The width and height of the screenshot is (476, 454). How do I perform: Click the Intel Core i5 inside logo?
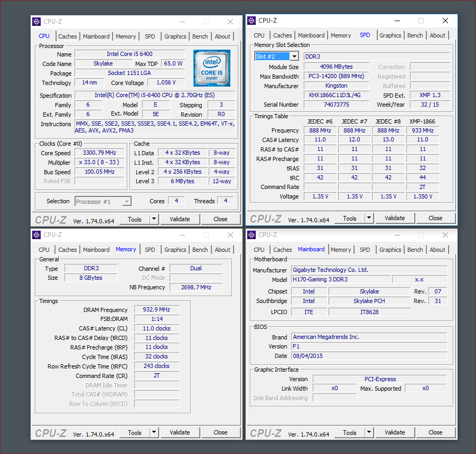[212, 68]
